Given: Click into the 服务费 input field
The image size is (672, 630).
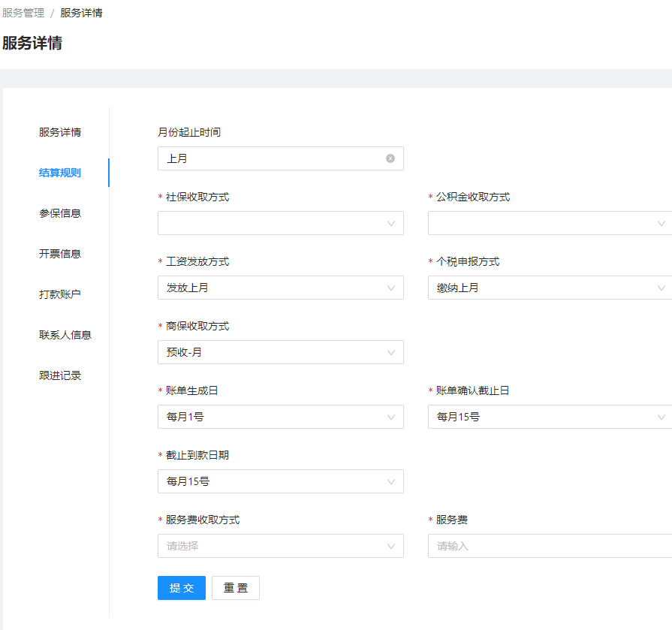Looking at the screenshot, I should 550,546.
